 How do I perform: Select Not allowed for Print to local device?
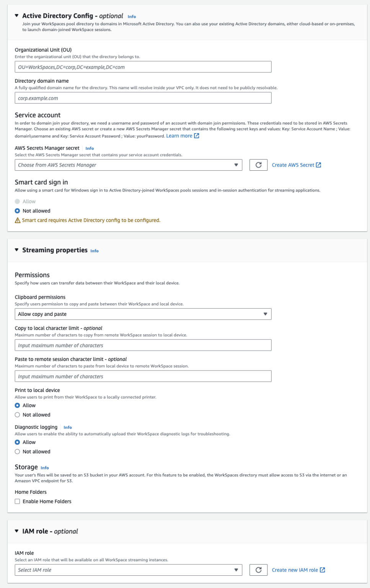(x=17, y=415)
